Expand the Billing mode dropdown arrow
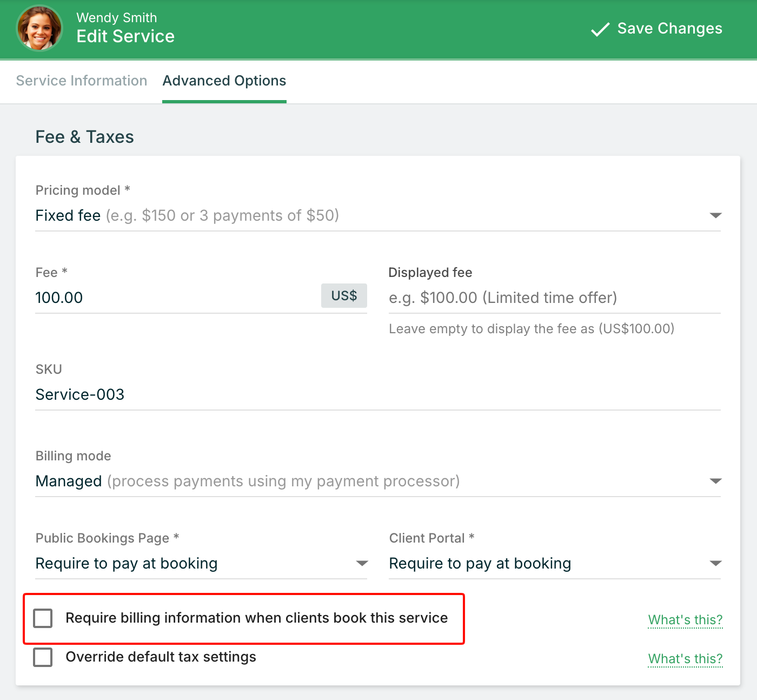This screenshot has height=700, width=757. (x=715, y=481)
